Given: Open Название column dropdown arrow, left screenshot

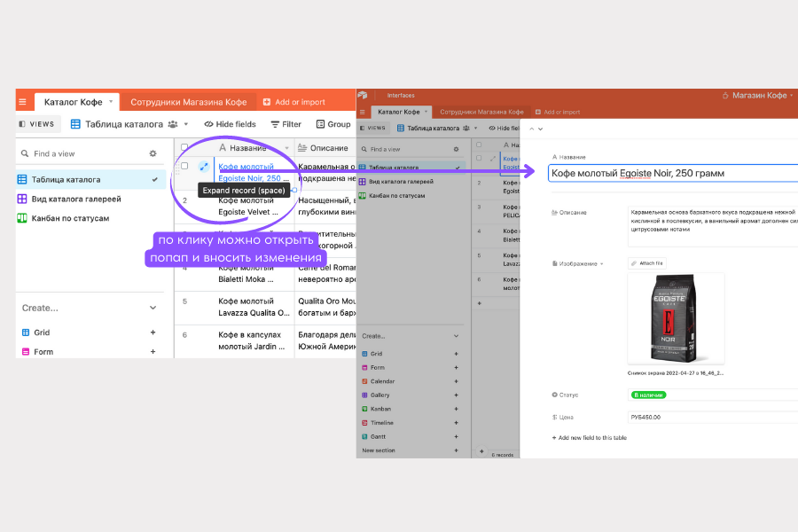Looking at the screenshot, I should (x=286, y=148).
